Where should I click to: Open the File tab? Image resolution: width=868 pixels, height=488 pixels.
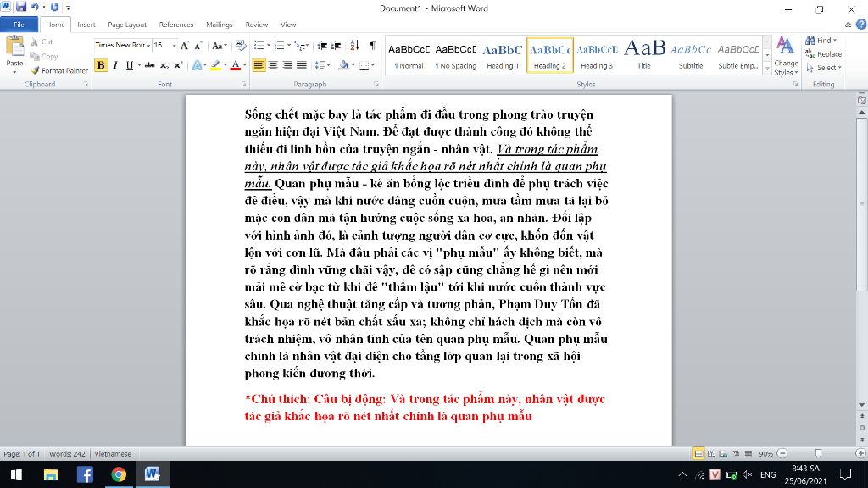(19, 25)
